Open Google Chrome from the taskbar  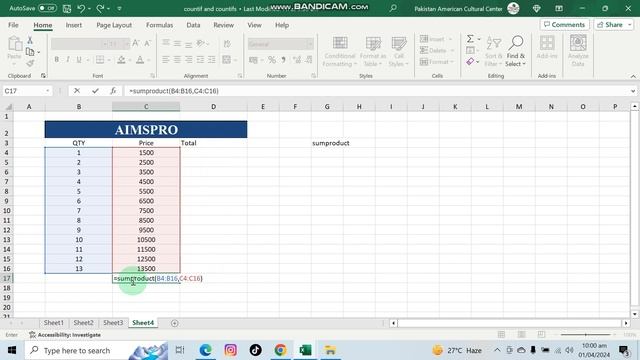pyautogui.click(x=280, y=350)
